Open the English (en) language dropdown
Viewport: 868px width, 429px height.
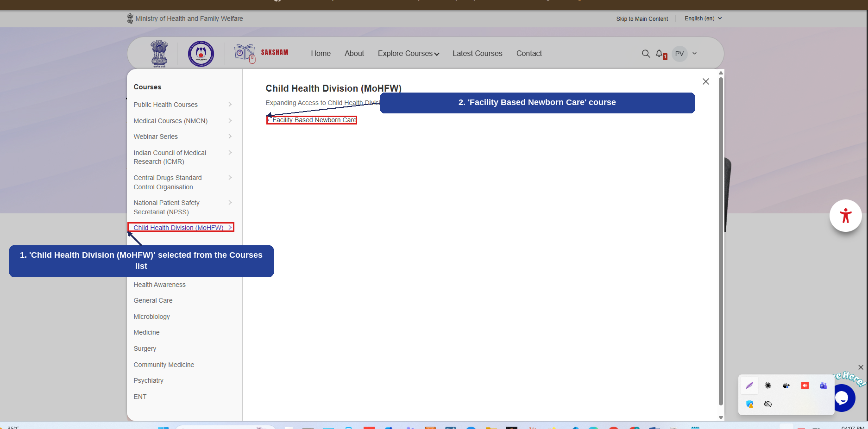703,19
